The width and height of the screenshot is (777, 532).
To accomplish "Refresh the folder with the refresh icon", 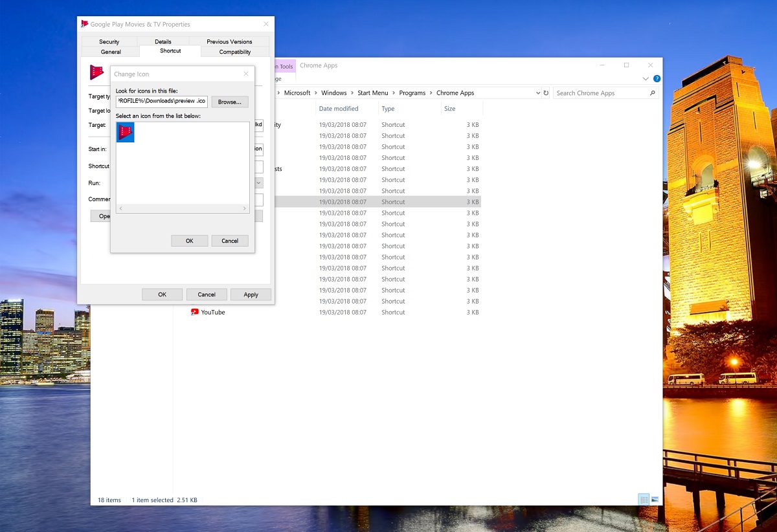I will [546, 93].
